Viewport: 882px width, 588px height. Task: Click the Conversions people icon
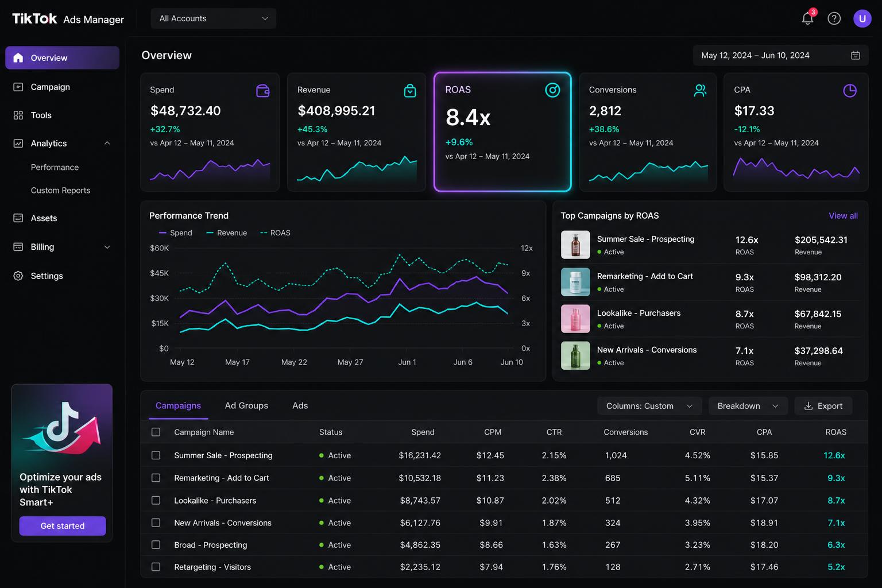click(700, 90)
